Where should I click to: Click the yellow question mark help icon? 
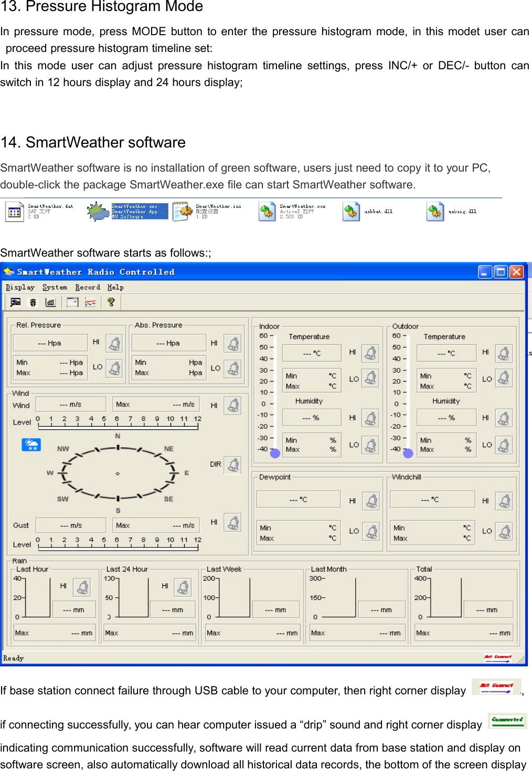click(111, 302)
